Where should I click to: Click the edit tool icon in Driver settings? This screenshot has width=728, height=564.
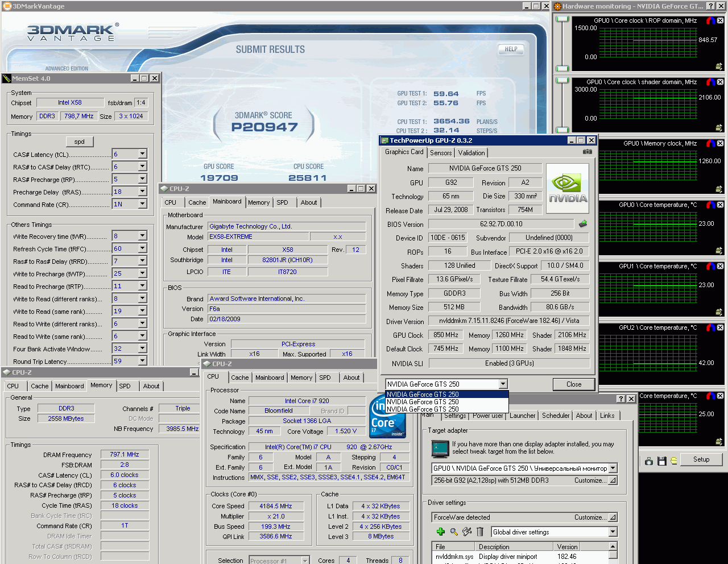(467, 532)
